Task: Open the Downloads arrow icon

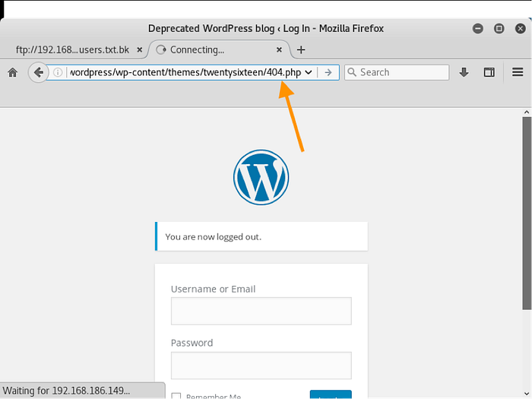Action: click(464, 72)
